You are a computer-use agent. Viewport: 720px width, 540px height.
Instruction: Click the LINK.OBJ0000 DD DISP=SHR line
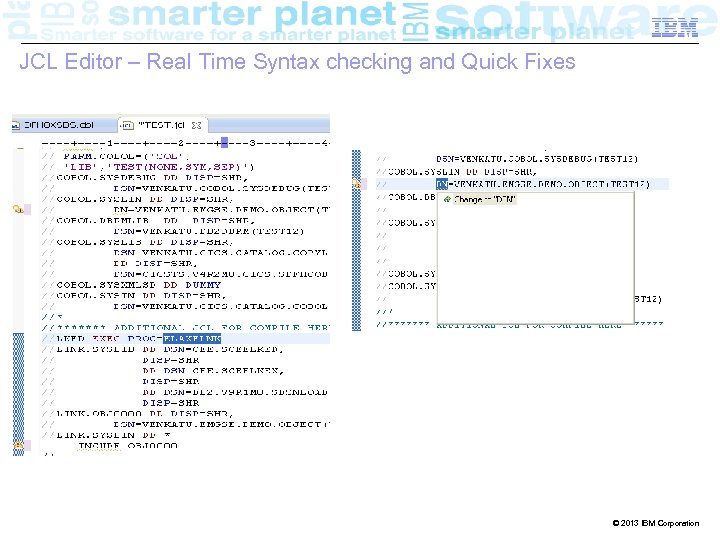pos(138,414)
